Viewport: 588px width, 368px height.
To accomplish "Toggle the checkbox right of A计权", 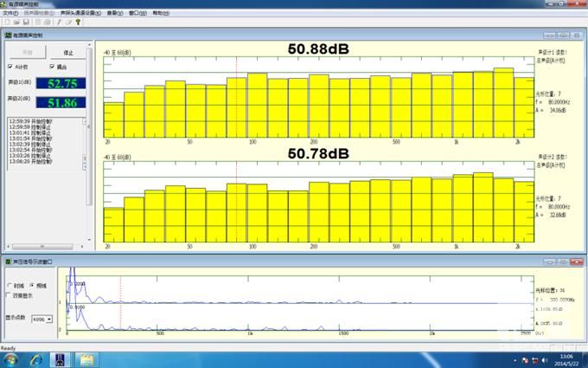I will click(x=52, y=67).
